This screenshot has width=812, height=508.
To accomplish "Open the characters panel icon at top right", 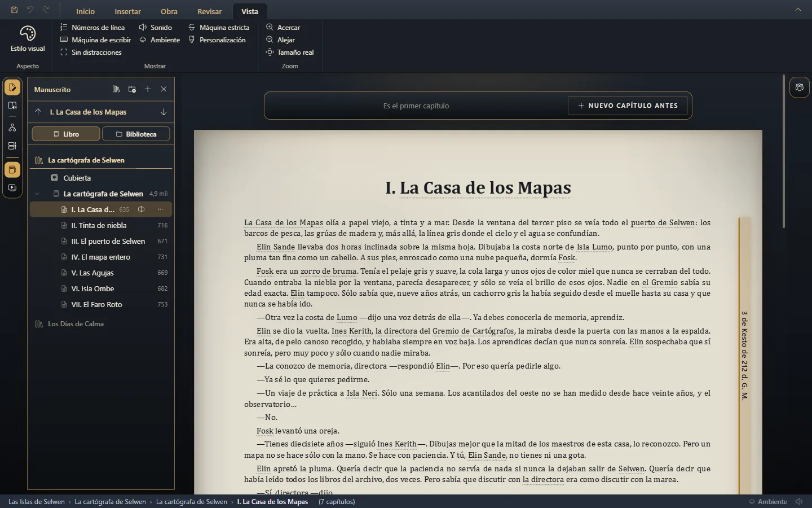I will [799, 87].
